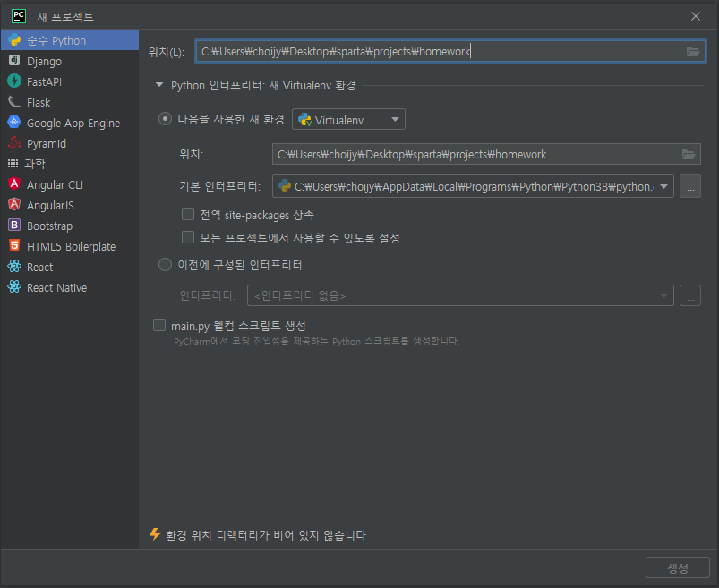The image size is (719, 588).
Task: Click the Bootstrap B icon
Action: 14,226
